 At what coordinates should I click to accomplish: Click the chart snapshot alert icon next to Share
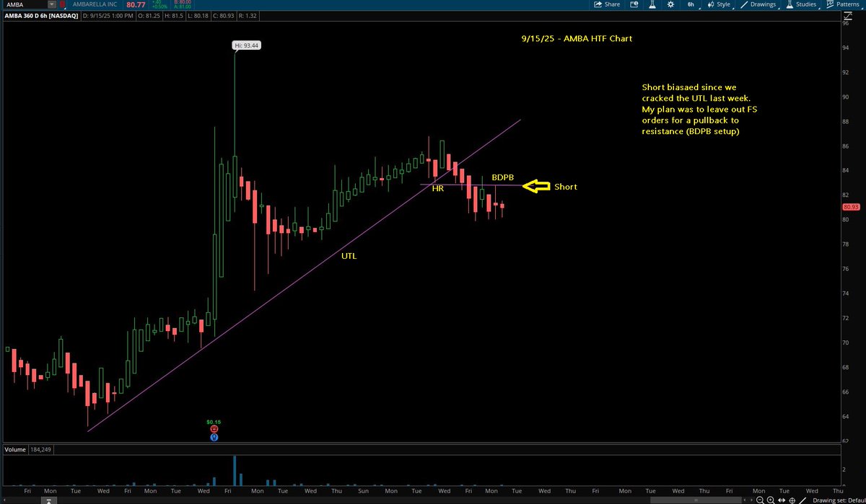(634, 4)
